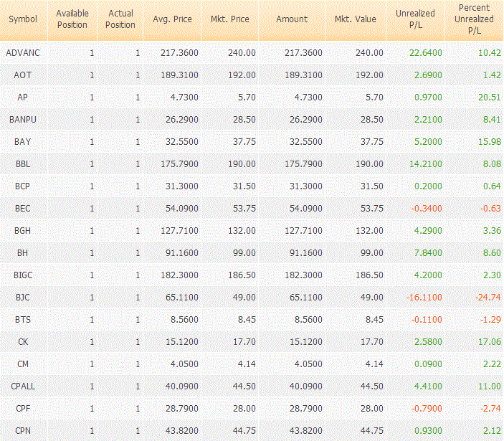Select the BGH symbol
Screen dimensions: 504x441
click(x=23, y=230)
